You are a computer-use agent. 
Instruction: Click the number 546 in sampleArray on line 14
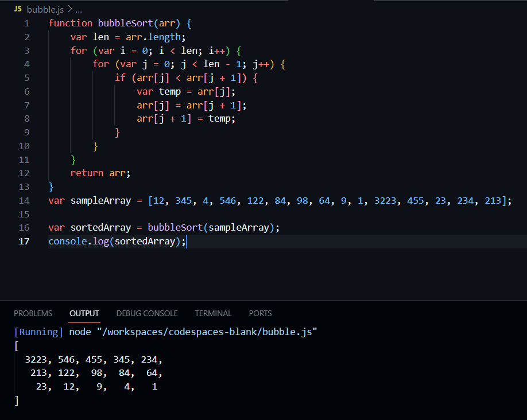coord(228,201)
